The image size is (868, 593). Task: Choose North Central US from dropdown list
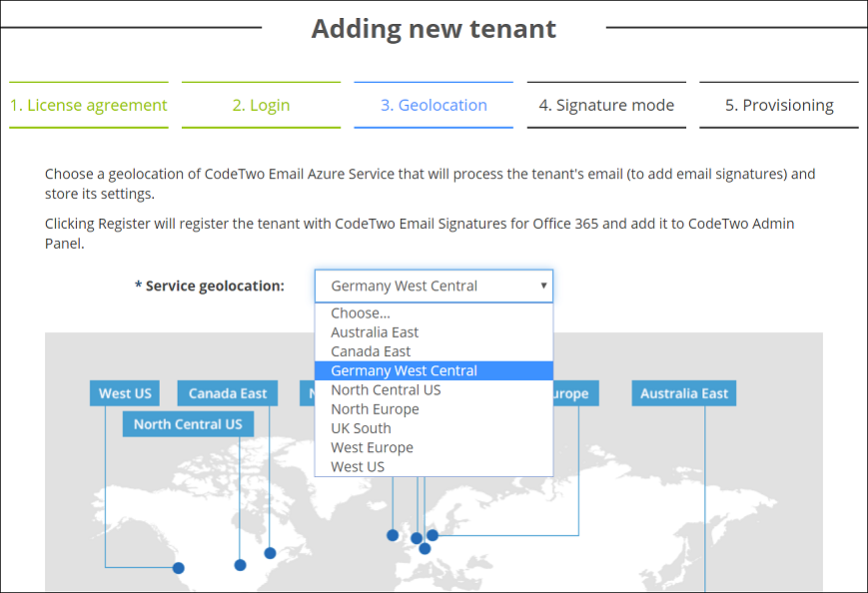coord(434,390)
